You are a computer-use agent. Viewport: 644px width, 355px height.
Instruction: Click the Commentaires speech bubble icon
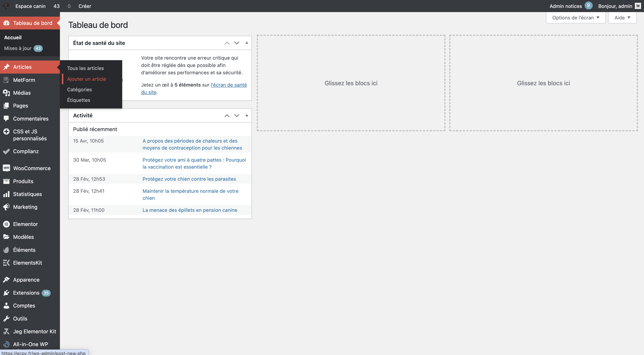pyautogui.click(x=6, y=119)
